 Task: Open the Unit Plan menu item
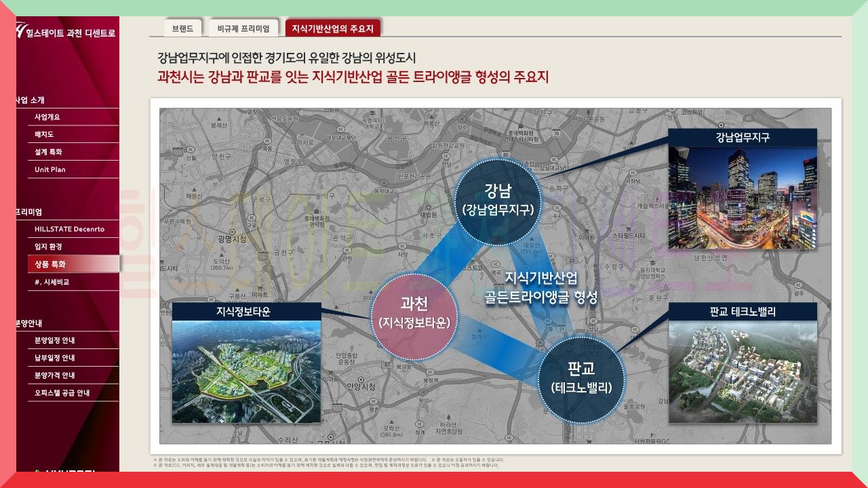[x=73, y=170]
